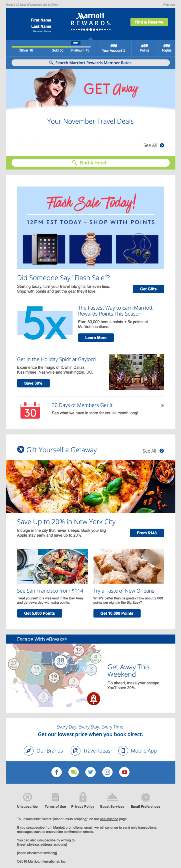181x868 pixels.
Task: Click the Get Gifts button
Action: [x=148, y=289]
